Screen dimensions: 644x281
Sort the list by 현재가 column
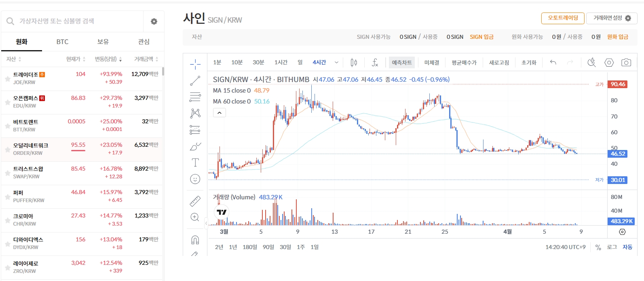[76, 59]
